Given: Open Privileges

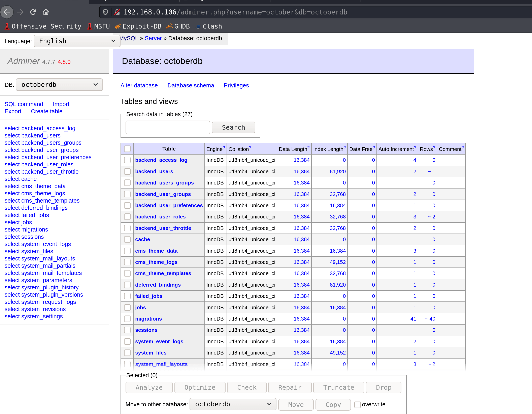Looking at the screenshot, I should pyautogui.click(x=236, y=85).
